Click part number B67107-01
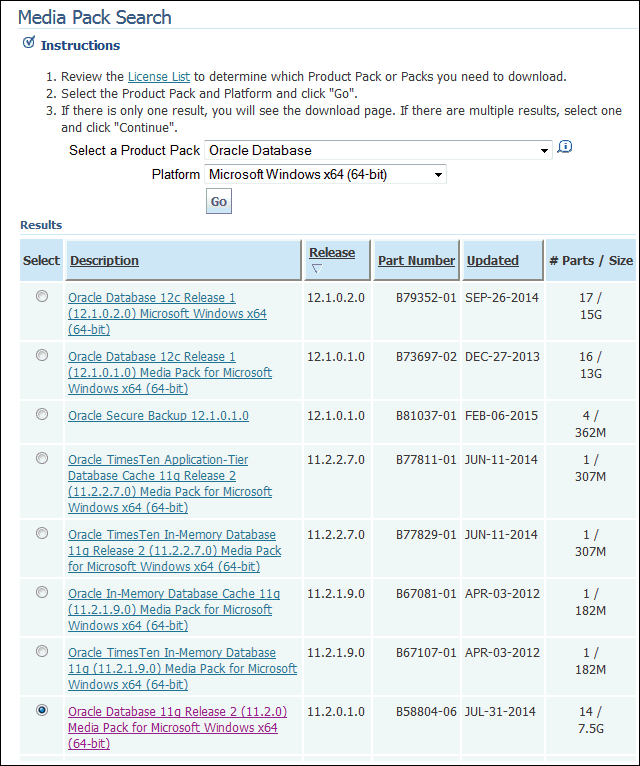This screenshot has height=766, width=640. click(426, 653)
